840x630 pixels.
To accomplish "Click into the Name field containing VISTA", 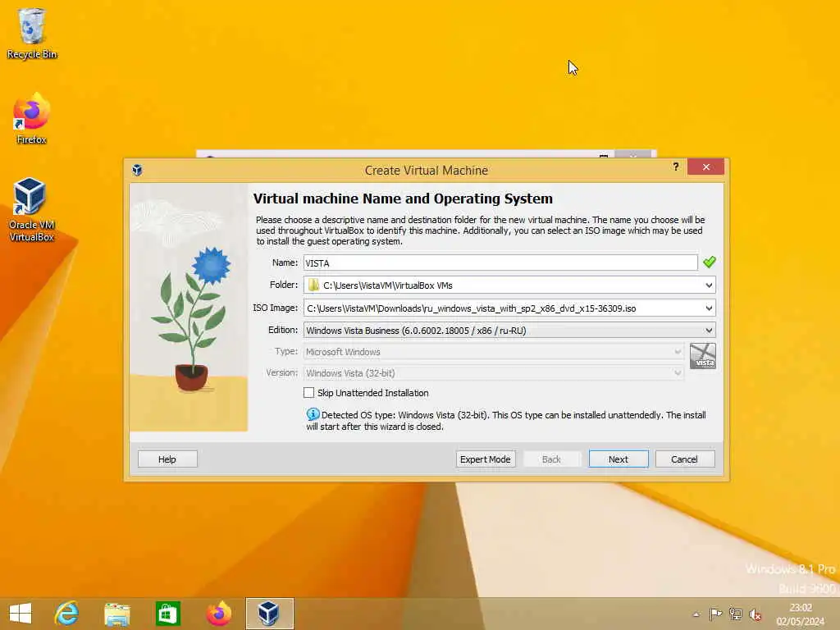I will coord(500,262).
